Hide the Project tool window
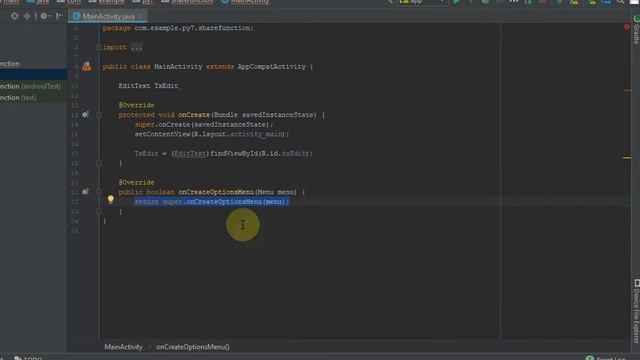The image size is (640, 360). coord(59,16)
